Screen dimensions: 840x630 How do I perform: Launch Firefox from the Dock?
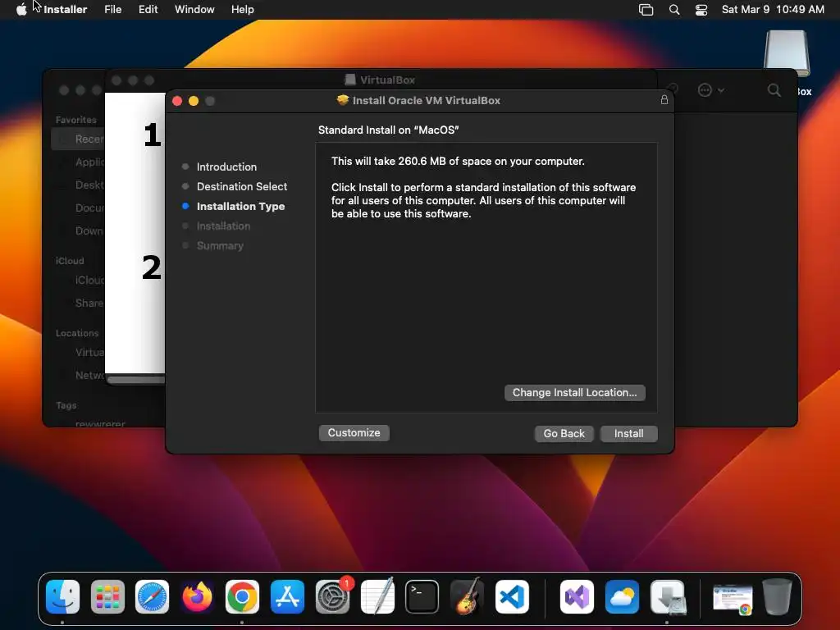pyautogui.click(x=197, y=597)
